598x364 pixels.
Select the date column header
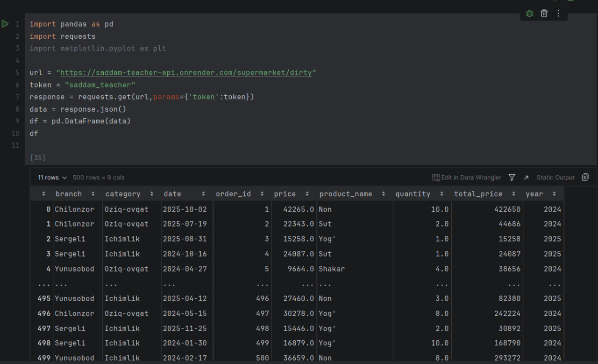point(172,194)
